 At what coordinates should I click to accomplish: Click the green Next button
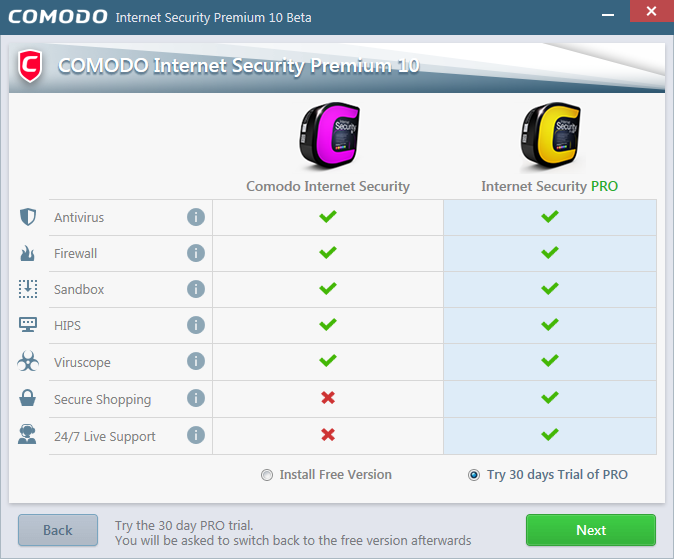pos(590,530)
